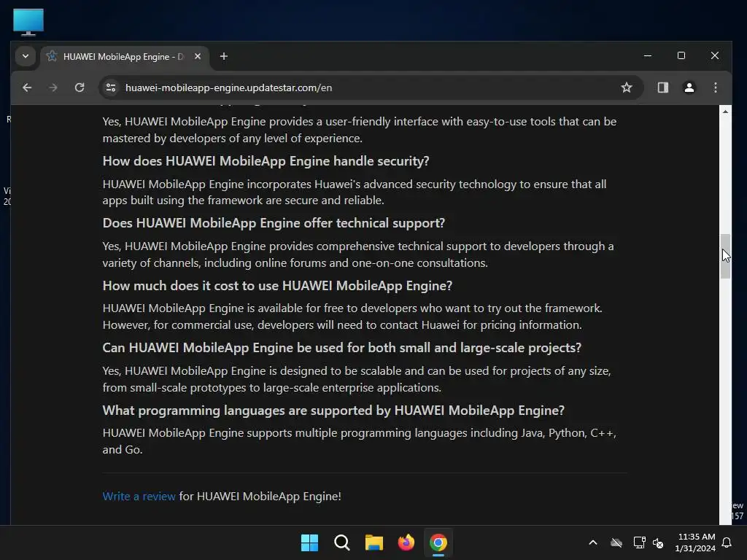Image resolution: width=747 pixels, height=560 pixels.
Task: Open the Chrome profile menu
Action: tap(689, 87)
